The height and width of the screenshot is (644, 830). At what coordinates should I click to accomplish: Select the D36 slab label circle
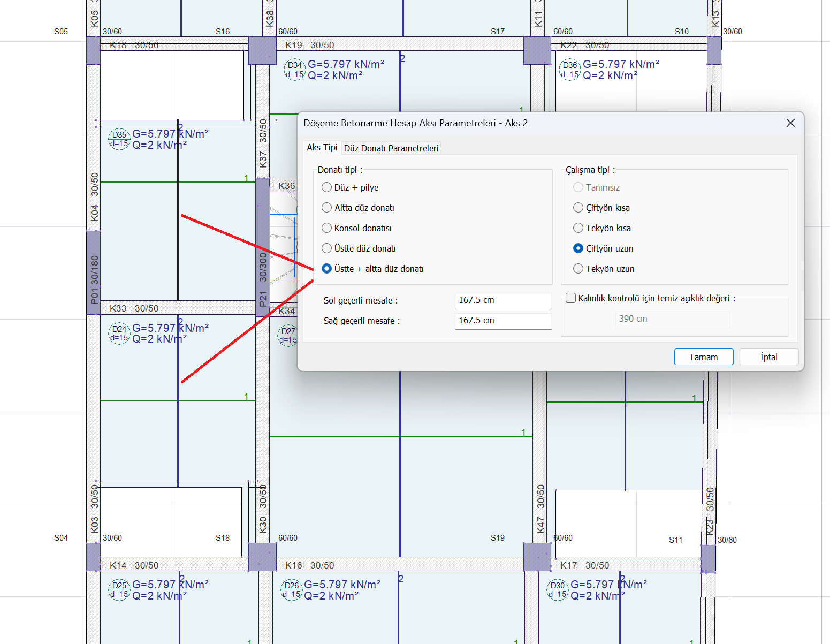tap(570, 70)
